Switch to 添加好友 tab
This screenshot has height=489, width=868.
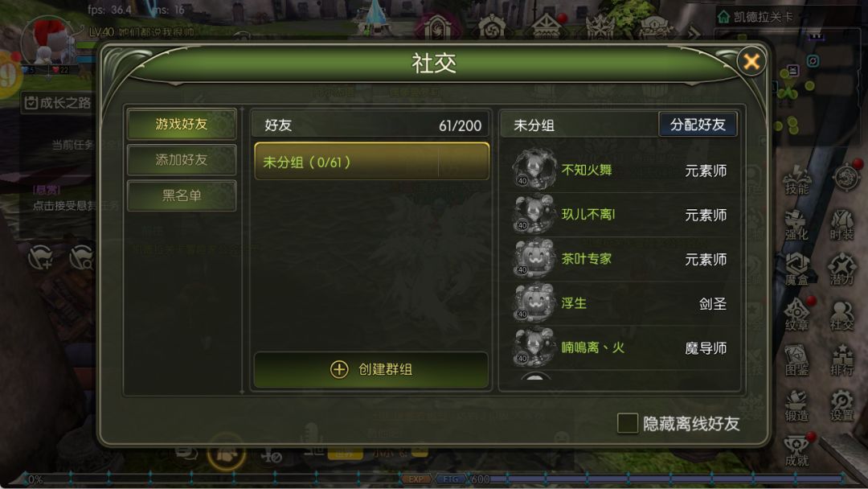click(182, 160)
